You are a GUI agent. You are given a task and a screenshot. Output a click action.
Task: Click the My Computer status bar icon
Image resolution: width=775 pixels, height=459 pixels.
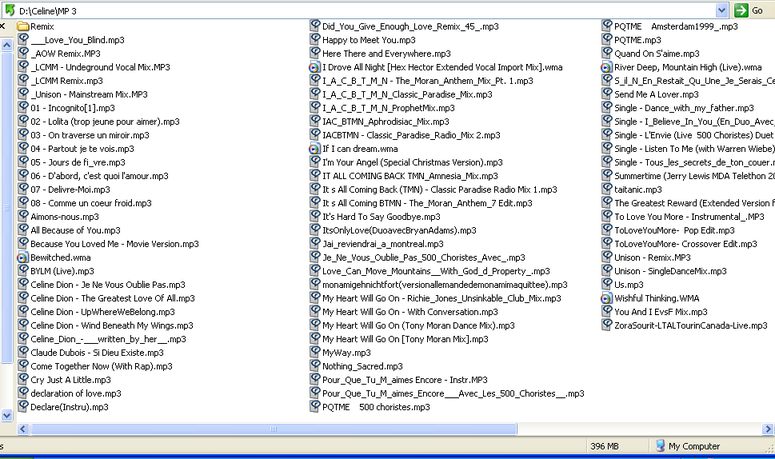coord(660,446)
